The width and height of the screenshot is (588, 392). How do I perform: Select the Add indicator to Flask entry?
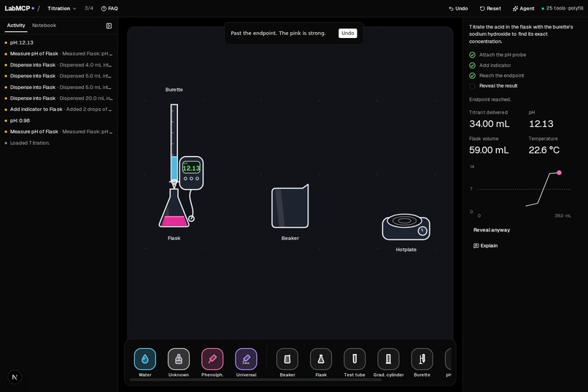click(58, 109)
